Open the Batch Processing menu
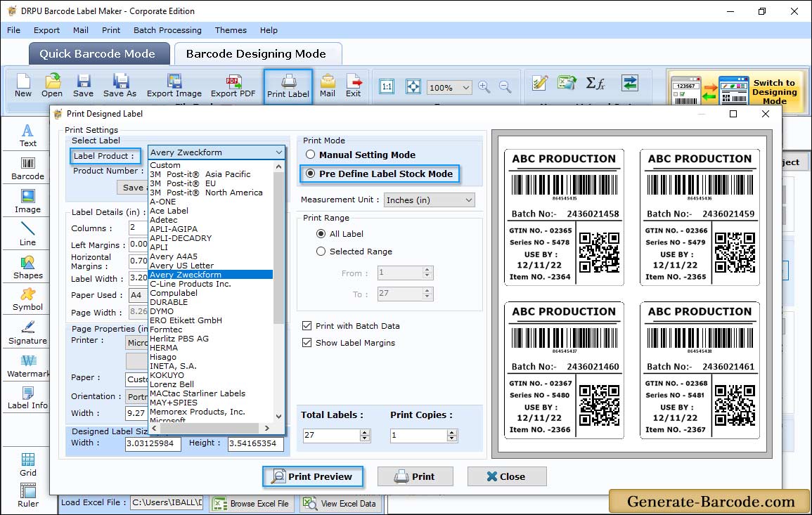The height and width of the screenshot is (515, 812). pyautogui.click(x=167, y=30)
